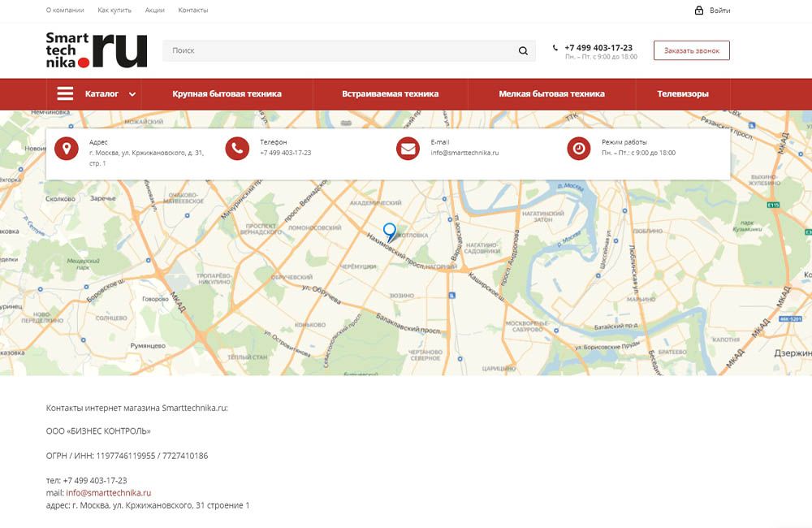The height and width of the screenshot is (528, 812).
Task: Select Мелкая бытовая техника category
Action: coord(551,94)
